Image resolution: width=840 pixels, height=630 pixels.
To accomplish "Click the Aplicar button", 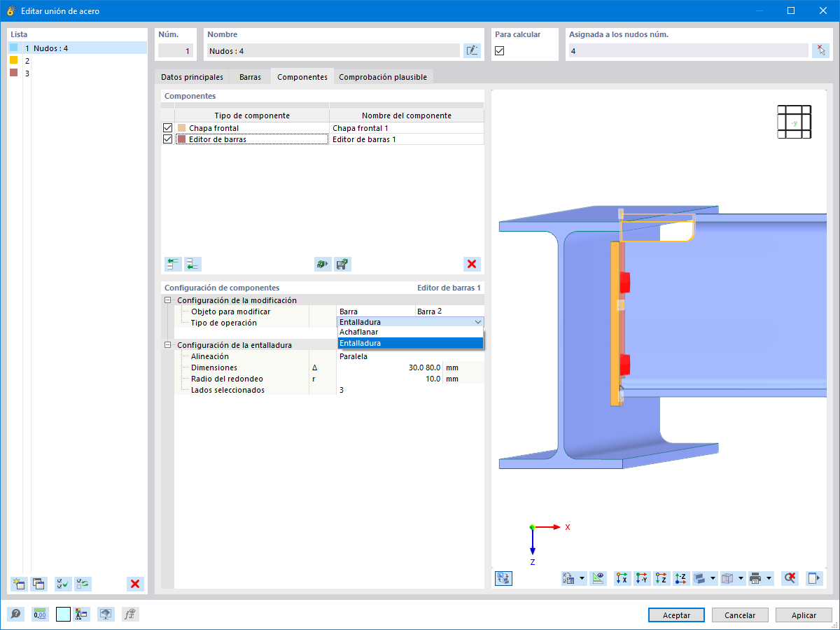I will 804,615.
